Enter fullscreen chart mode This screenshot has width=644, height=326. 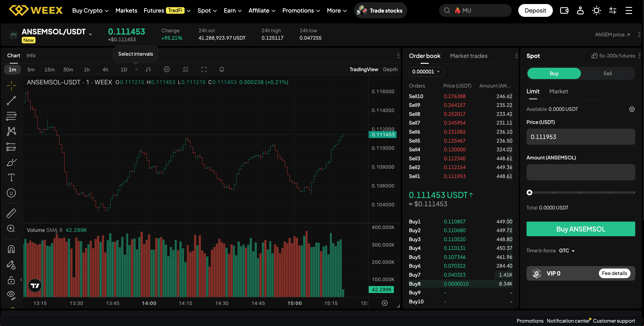[204, 70]
